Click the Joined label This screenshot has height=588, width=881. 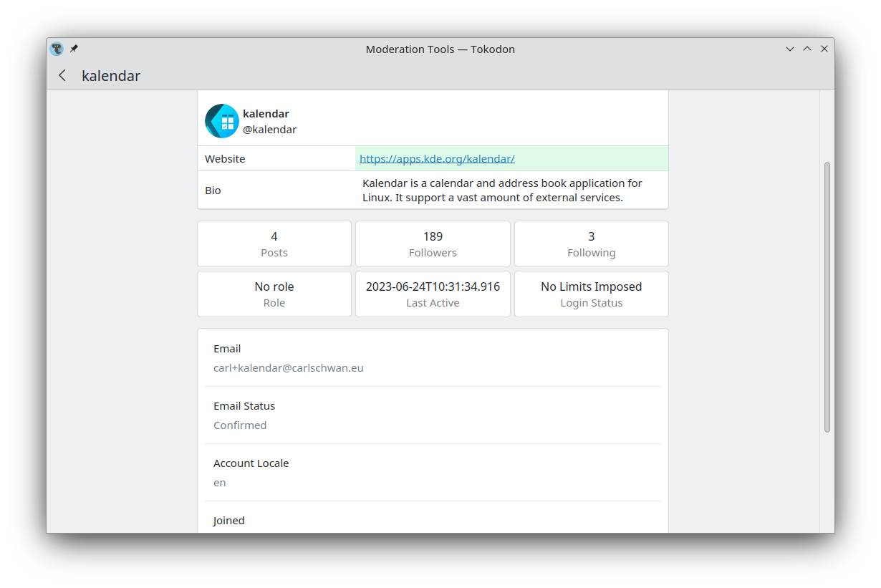[x=229, y=521]
